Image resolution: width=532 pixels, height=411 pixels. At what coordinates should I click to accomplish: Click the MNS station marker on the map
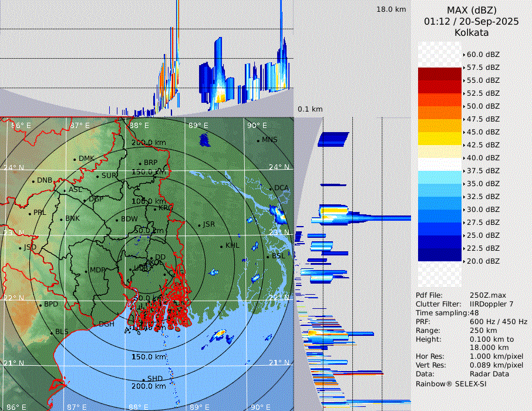coord(258,140)
